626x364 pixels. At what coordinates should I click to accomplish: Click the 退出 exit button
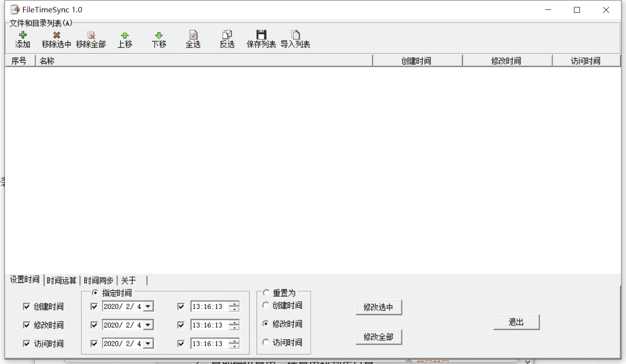[516, 322]
